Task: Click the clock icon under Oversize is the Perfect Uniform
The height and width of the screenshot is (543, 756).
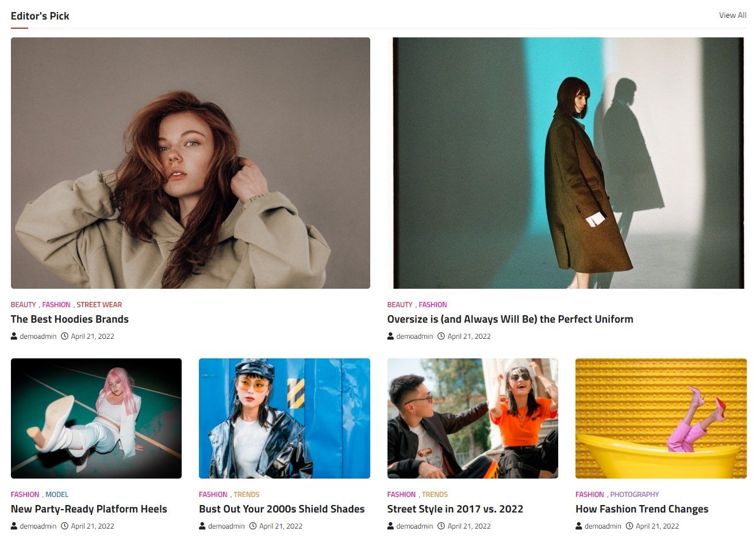Action: point(441,336)
